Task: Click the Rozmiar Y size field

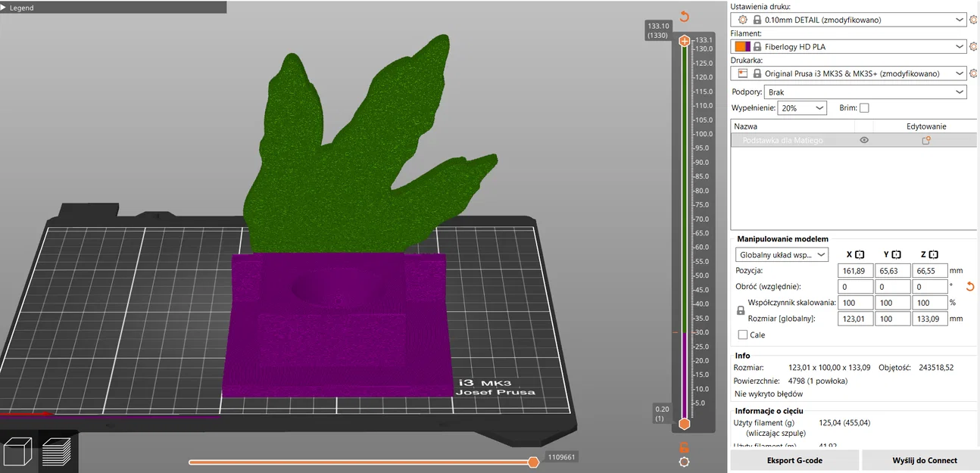Action: [893, 319]
